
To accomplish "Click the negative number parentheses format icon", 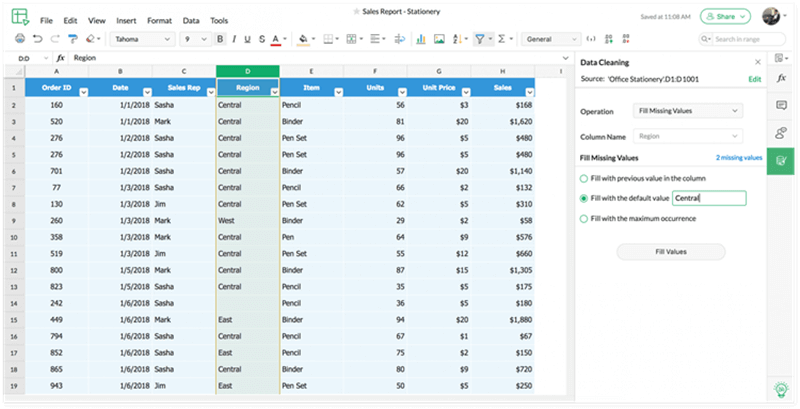I will click(x=591, y=39).
